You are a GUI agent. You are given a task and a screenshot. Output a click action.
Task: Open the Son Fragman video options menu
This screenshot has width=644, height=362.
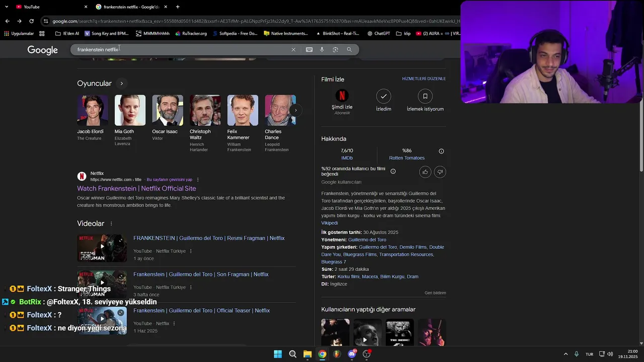pyautogui.click(x=191, y=288)
